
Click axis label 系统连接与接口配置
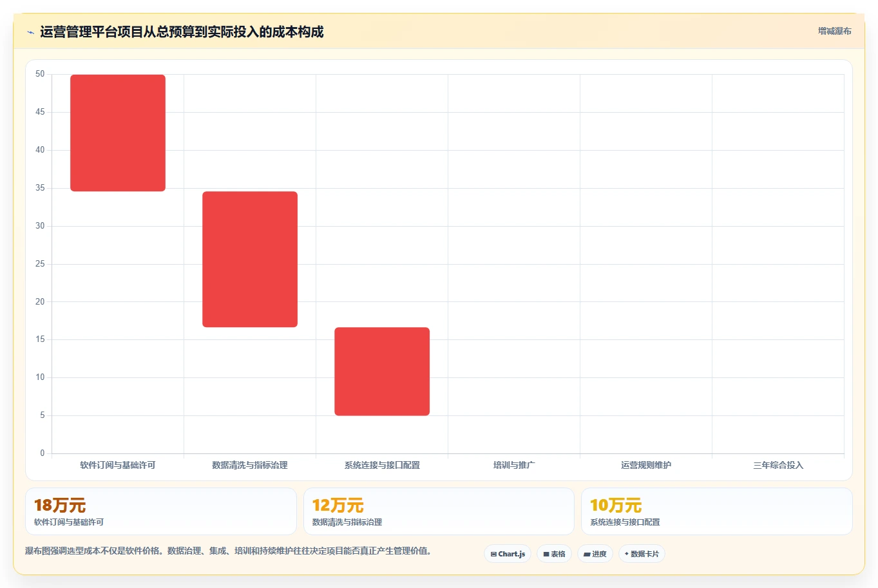pos(382,465)
